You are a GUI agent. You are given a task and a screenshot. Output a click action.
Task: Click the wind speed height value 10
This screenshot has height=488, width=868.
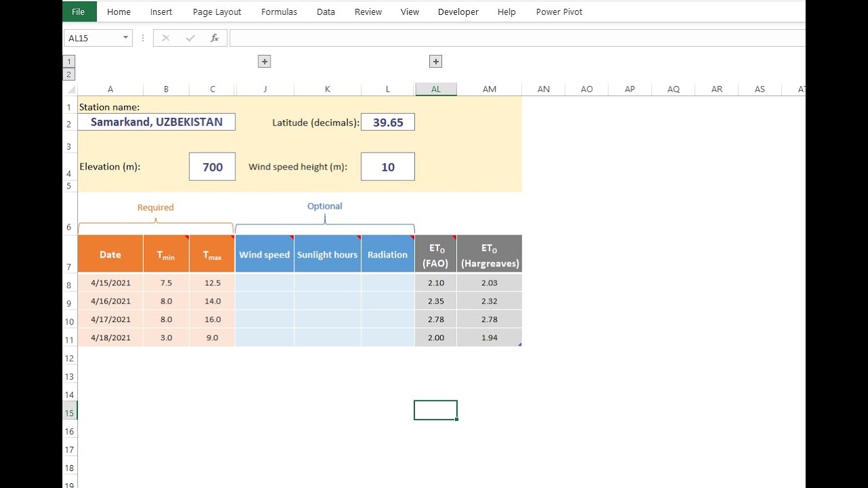(388, 167)
